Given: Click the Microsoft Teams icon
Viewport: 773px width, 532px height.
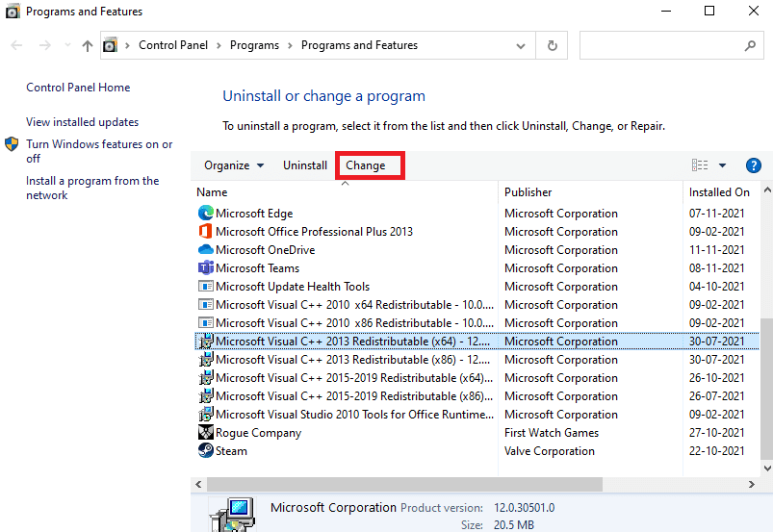Looking at the screenshot, I should click(206, 267).
